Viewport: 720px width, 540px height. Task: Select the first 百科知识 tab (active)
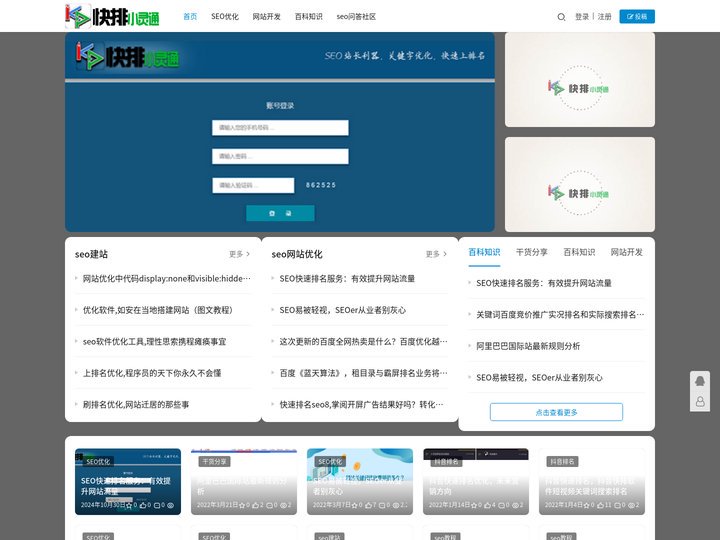(484, 252)
